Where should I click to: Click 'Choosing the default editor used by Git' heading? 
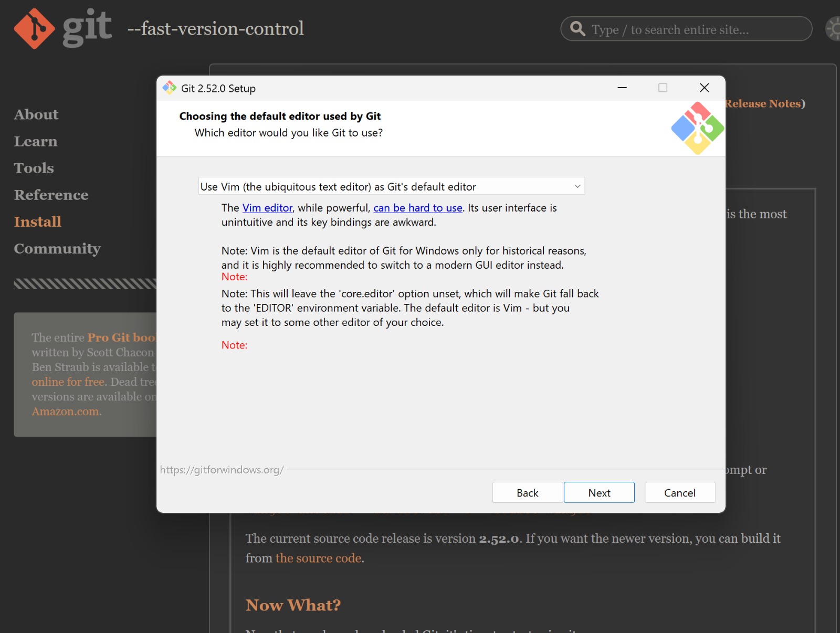[x=280, y=116]
